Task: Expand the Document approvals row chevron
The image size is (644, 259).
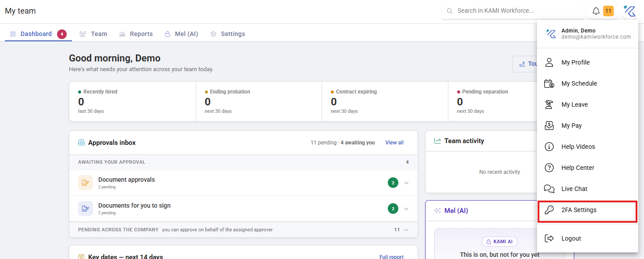Action: tap(406, 183)
